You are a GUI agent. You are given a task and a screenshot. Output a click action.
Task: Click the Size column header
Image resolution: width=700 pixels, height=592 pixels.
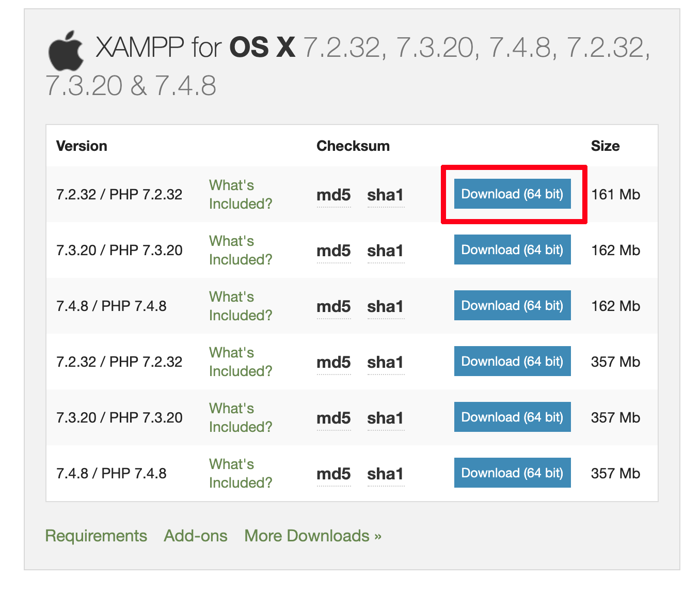coord(605,146)
